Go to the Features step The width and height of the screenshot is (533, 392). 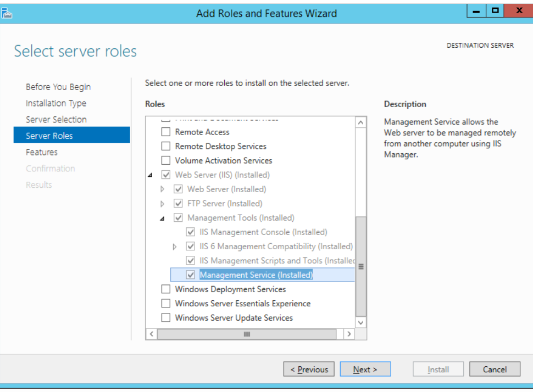click(x=42, y=152)
